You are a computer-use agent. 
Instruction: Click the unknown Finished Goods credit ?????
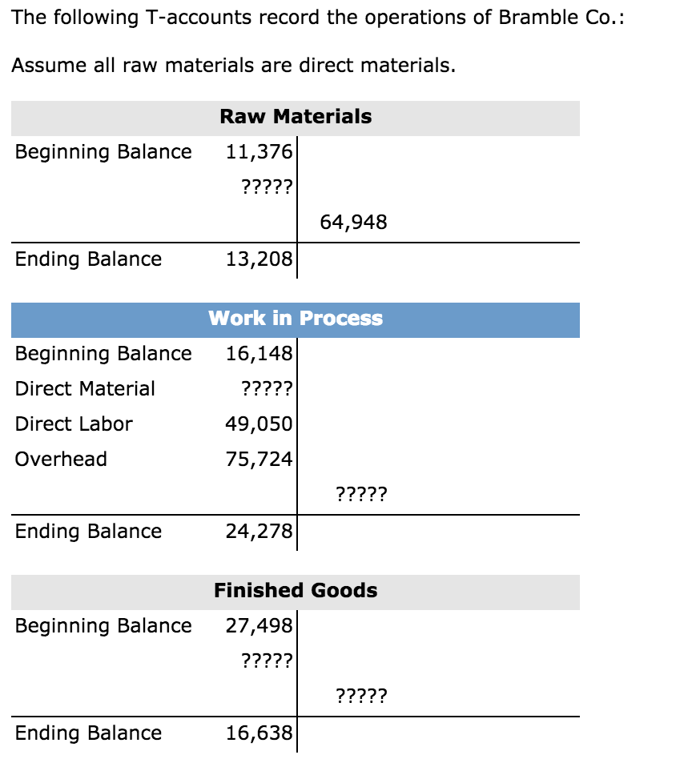(x=361, y=697)
